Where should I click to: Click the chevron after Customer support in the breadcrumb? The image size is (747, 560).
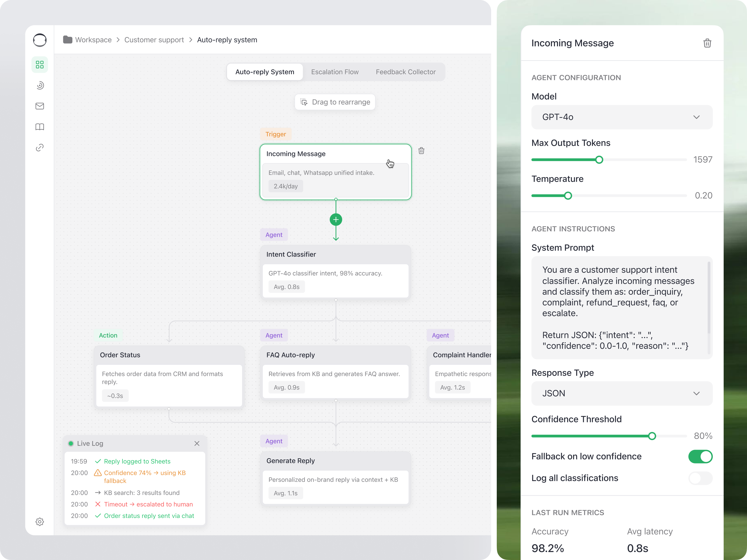click(190, 40)
